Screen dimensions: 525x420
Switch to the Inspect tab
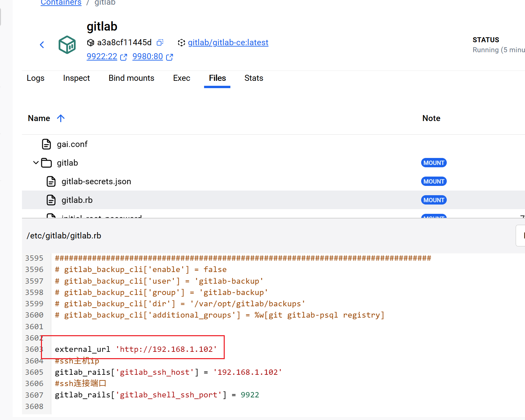point(76,78)
